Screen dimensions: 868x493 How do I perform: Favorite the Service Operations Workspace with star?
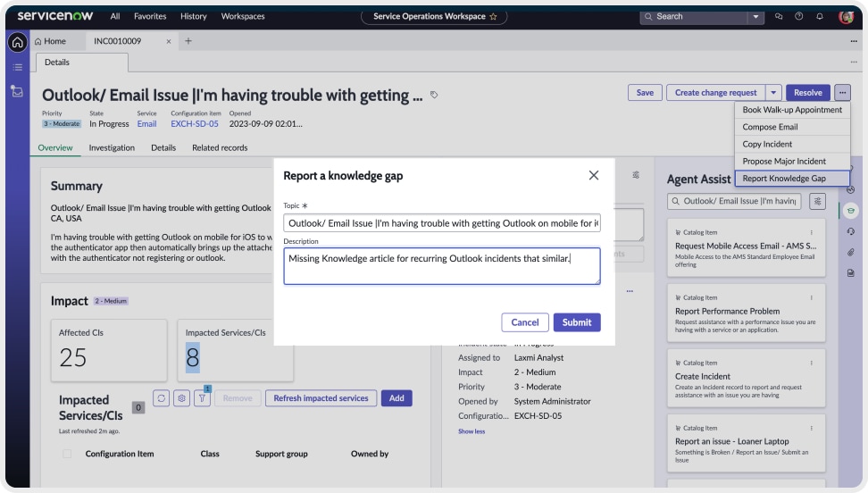click(x=493, y=16)
